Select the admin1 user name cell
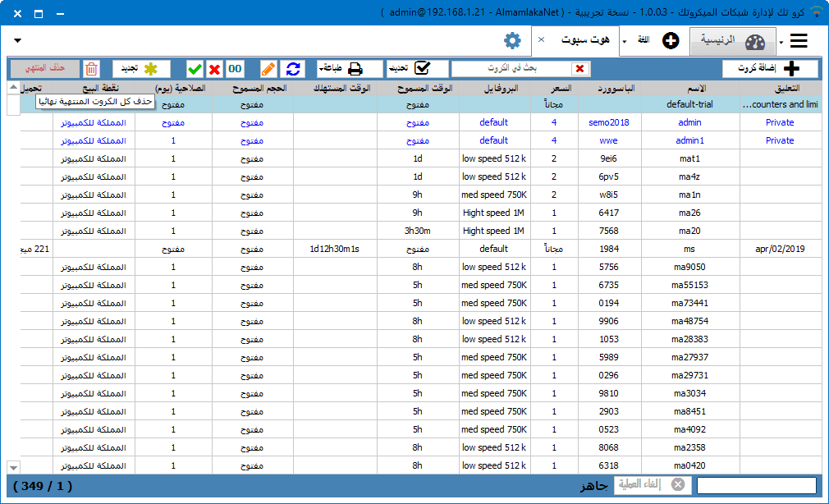The width and height of the screenshot is (829, 504). click(689, 140)
